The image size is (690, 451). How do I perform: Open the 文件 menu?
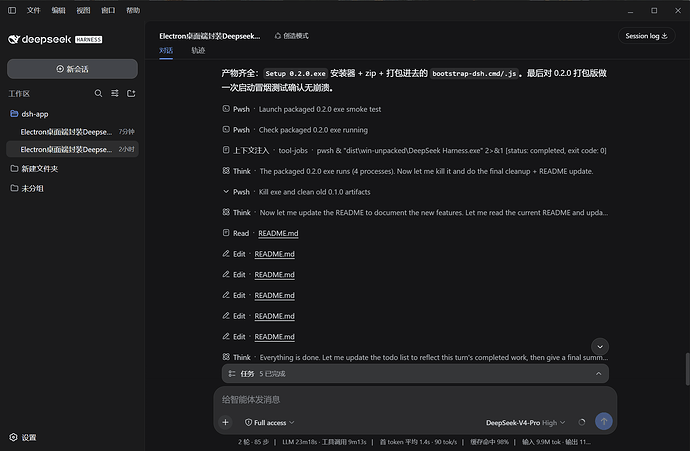(33, 10)
